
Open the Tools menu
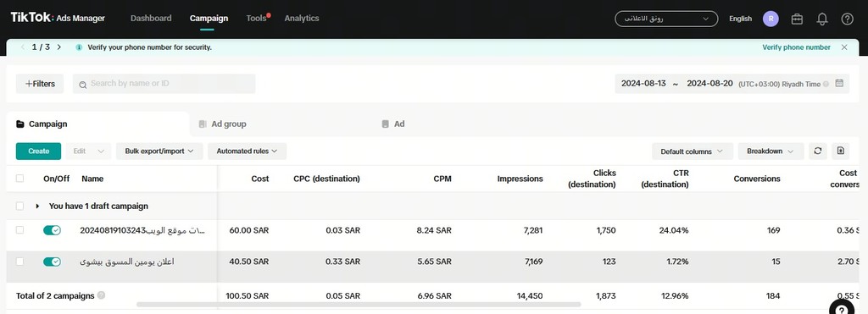tap(257, 19)
